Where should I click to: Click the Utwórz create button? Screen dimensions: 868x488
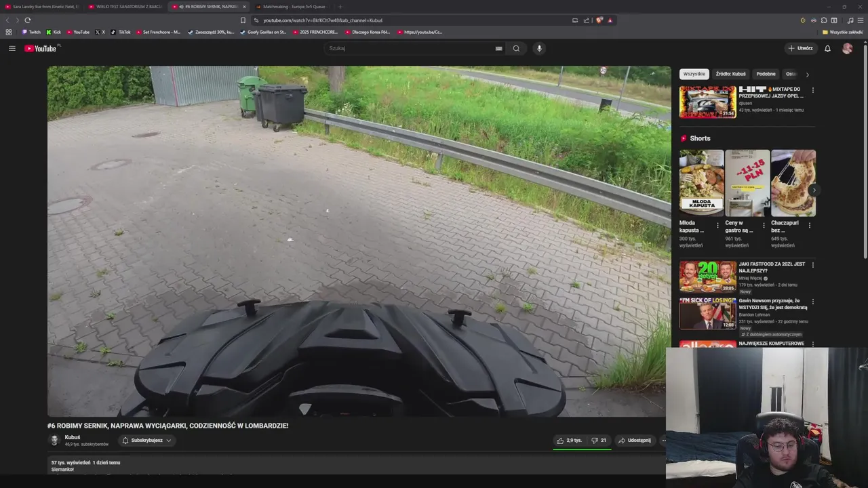(x=800, y=48)
